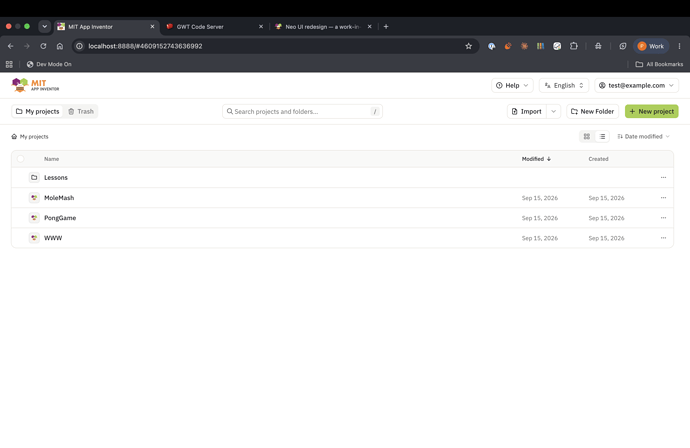Switch to the Neo UI redesign tab
The height and width of the screenshot is (448, 690).
point(323,26)
